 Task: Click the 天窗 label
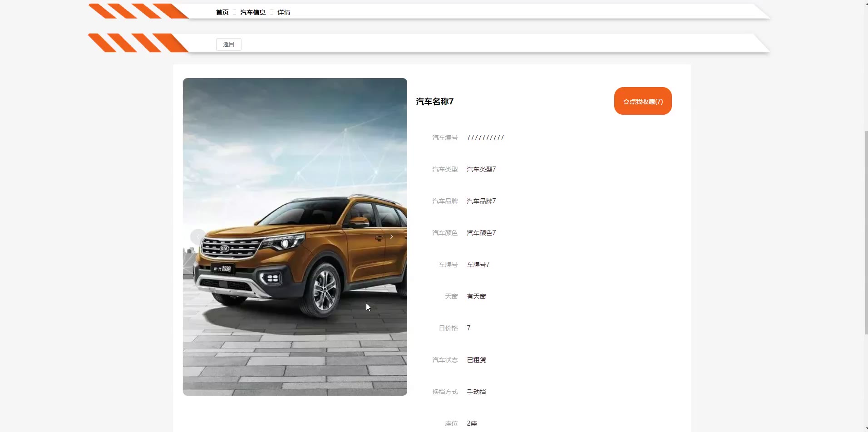point(451,296)
